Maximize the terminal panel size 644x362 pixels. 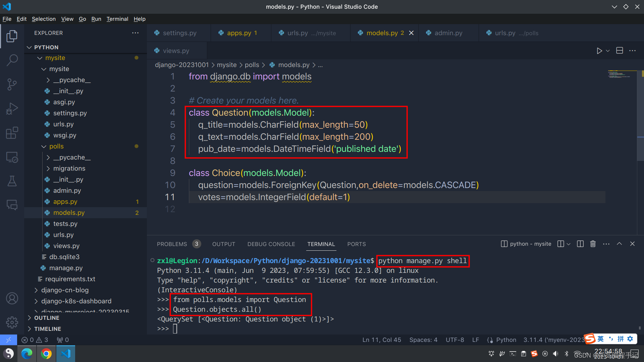pos(620,244)
